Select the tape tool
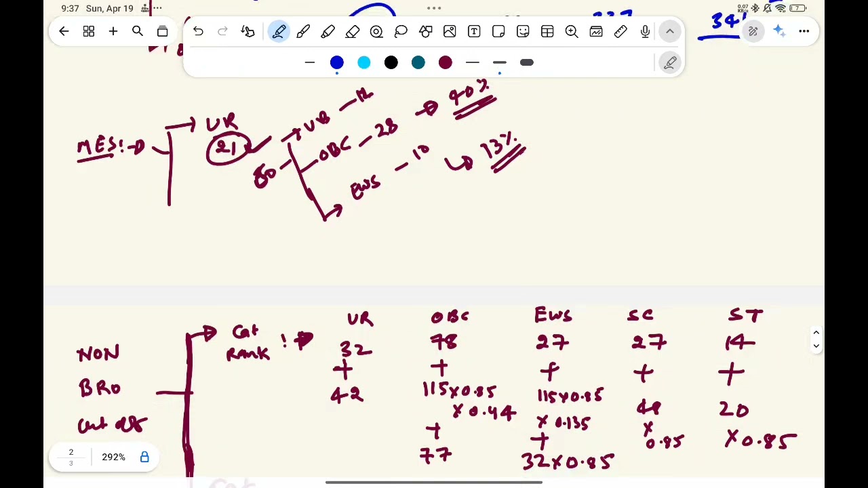Screen dimensions: 868x488 click(x=376, y=31)
